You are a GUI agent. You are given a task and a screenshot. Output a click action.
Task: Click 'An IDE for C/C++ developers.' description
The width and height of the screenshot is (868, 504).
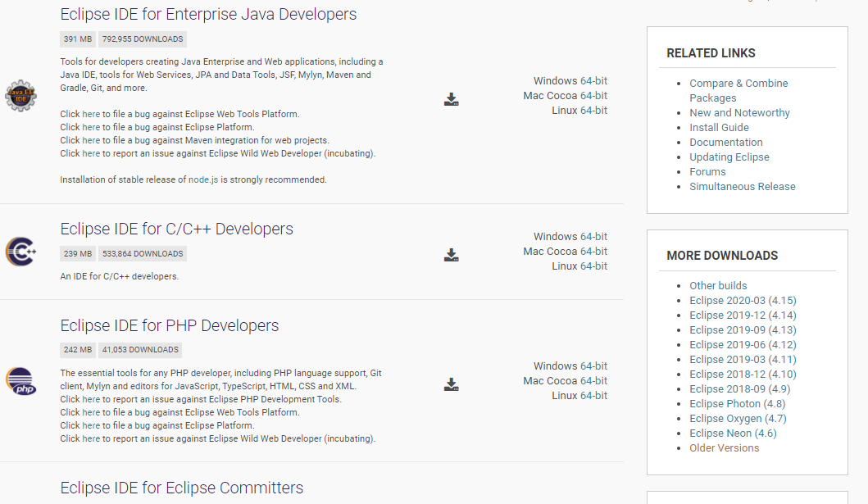pyautogui.click(x=119, y=277)
